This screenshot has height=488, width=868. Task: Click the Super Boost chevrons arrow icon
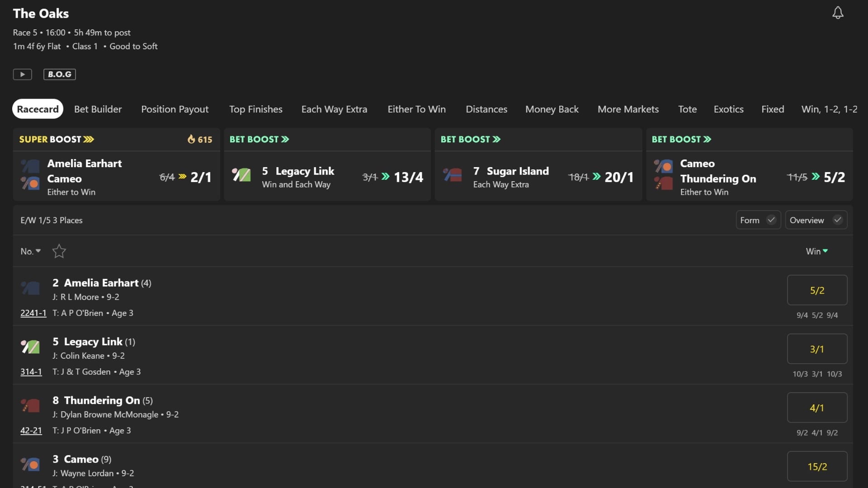89,139
